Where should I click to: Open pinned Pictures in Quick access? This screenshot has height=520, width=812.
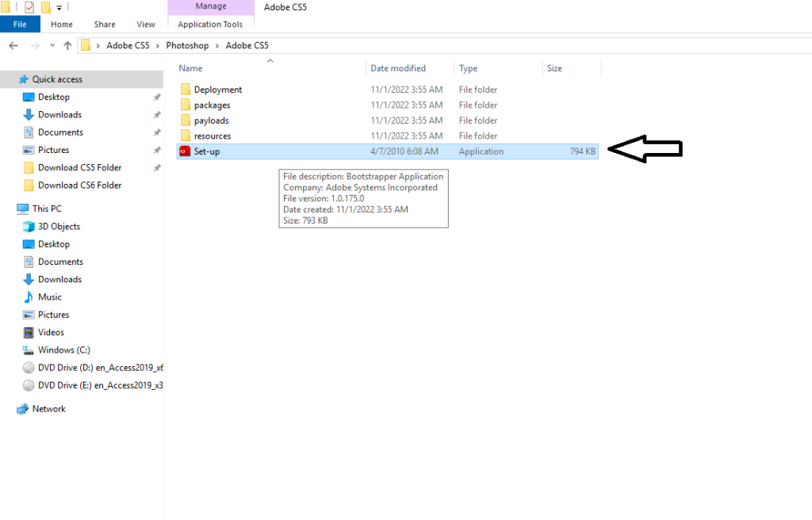tap(53, 150)
